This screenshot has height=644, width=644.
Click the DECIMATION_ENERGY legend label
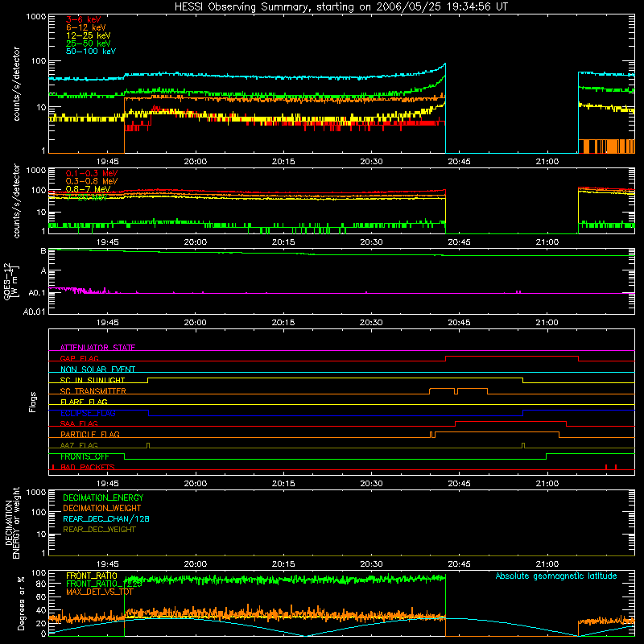pyautogui.click(x=103, y=497)
